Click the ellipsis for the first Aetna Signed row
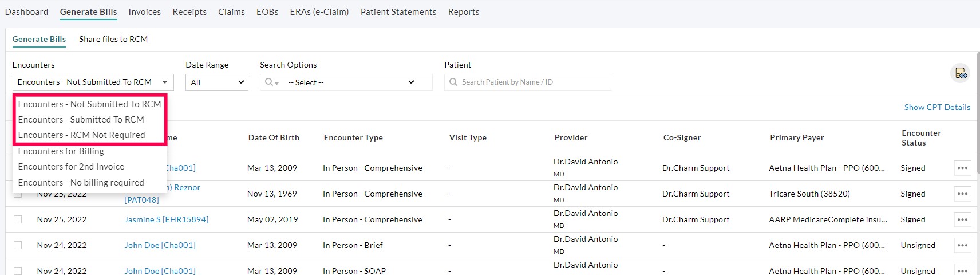 (x=962, y=168)
